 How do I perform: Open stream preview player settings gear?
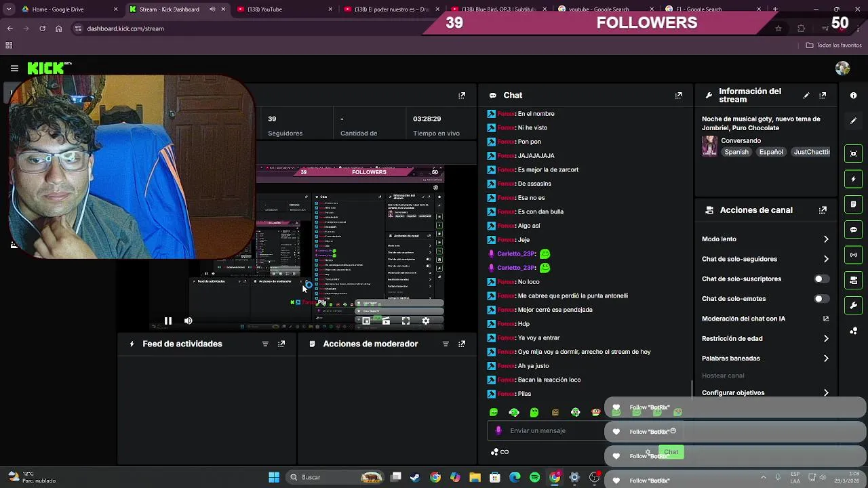click(x=426, y=321)
